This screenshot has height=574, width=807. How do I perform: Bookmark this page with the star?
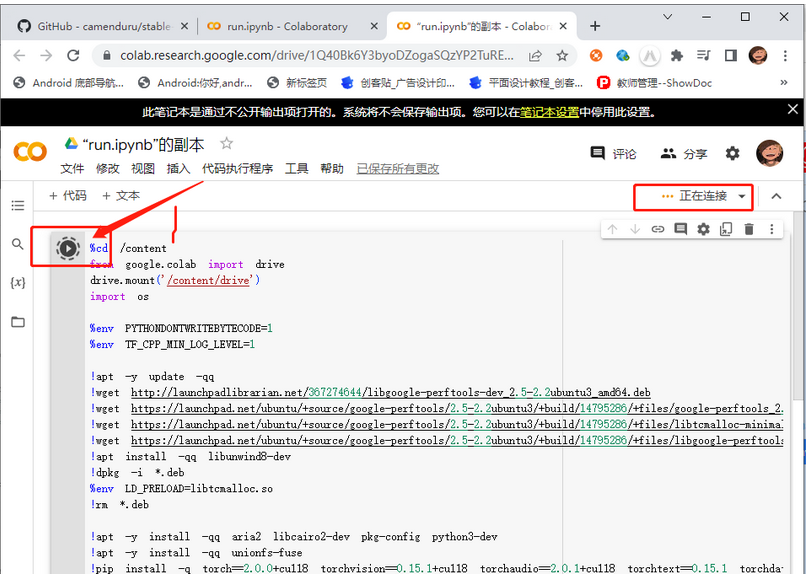562,56
